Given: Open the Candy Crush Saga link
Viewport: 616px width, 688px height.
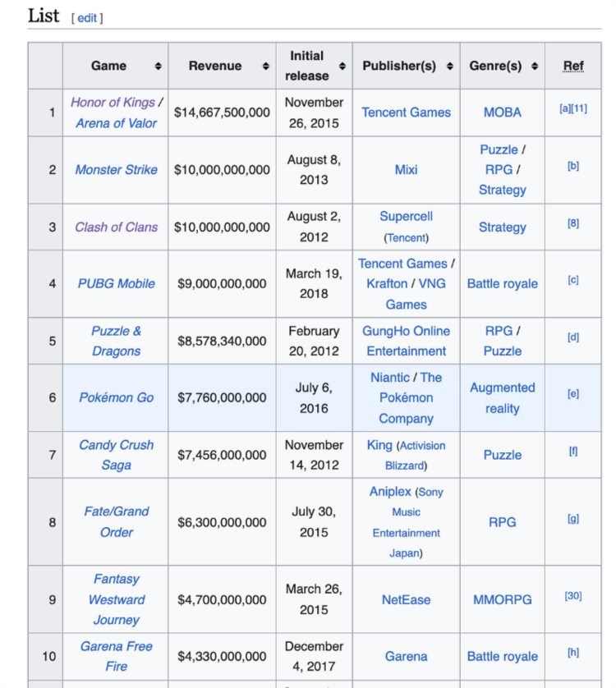Looking at the screenshot, I should tap(116, 455).
